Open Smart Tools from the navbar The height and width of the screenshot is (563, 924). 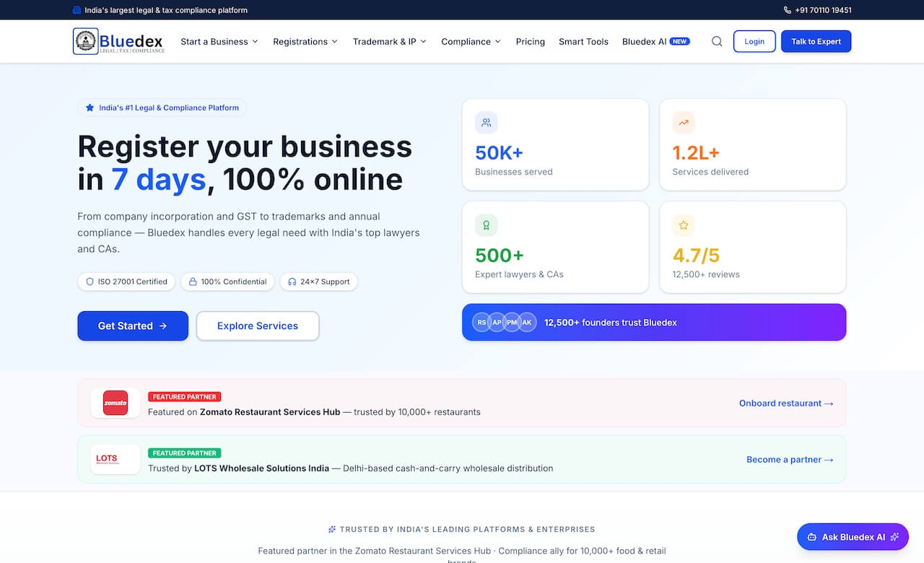[x=583, y=41]
